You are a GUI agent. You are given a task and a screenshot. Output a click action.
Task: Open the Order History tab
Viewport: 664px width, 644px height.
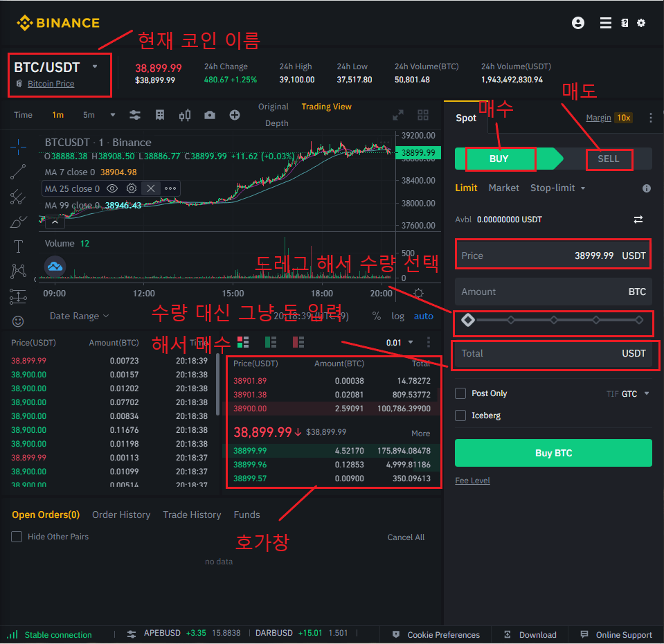121,515
